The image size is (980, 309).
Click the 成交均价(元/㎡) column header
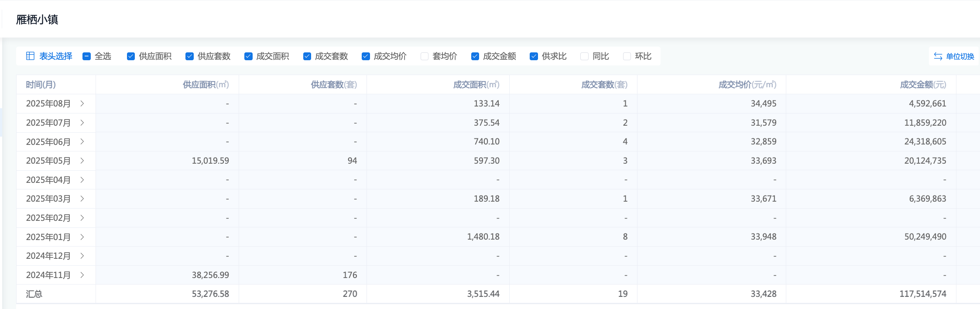(747, 85)
